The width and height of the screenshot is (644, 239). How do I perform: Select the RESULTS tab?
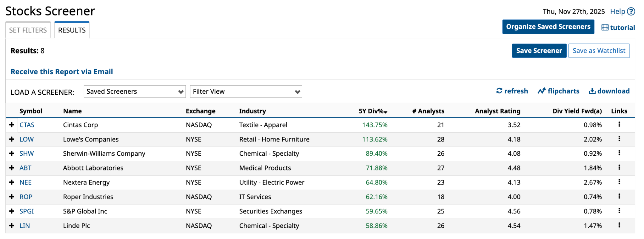click(72, 30)
